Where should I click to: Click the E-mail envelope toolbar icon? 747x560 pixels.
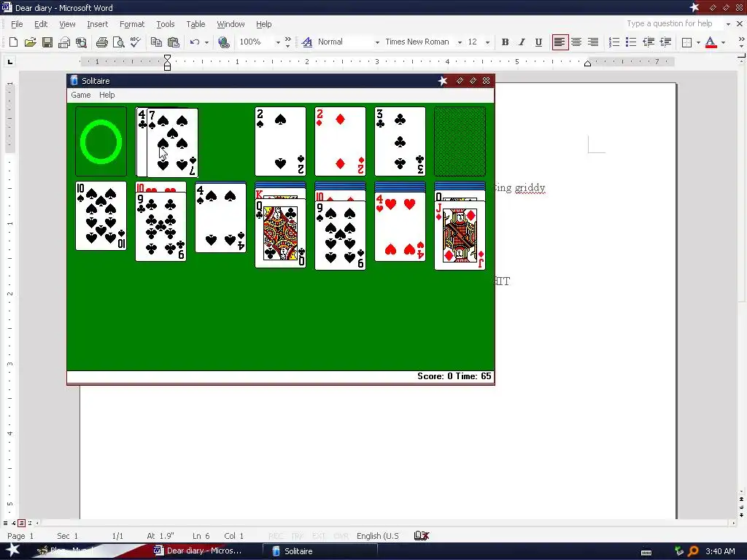(x=64, y=42)
